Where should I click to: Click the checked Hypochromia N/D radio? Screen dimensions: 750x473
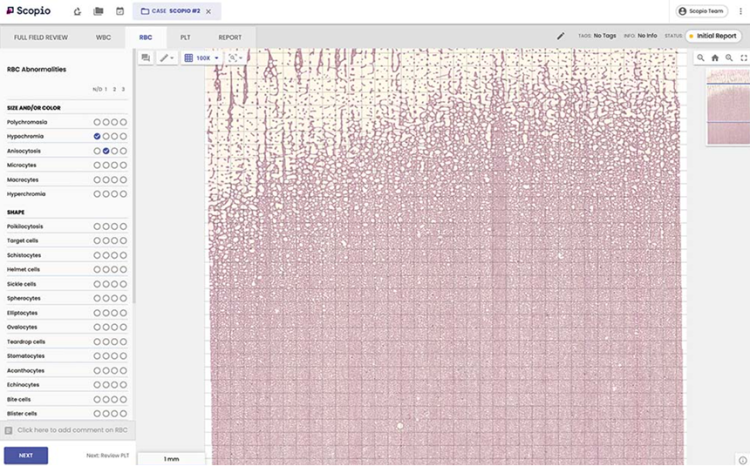97,136
